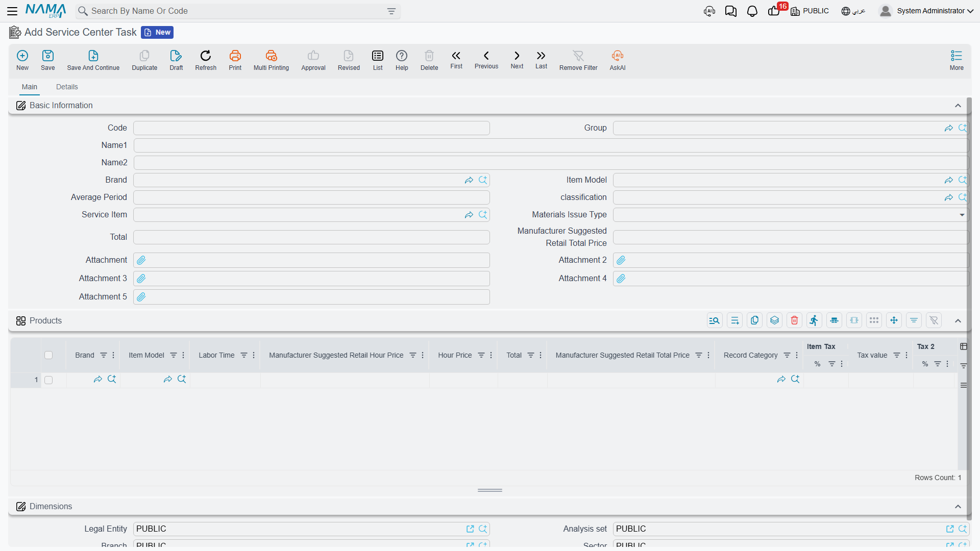
Task: Go to First record
Action: pyautogui.click(x=456, y=60)
